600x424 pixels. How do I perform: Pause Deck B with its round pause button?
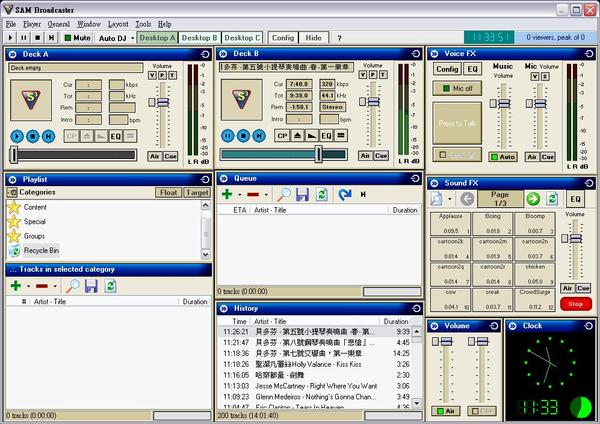pos(228,135)
